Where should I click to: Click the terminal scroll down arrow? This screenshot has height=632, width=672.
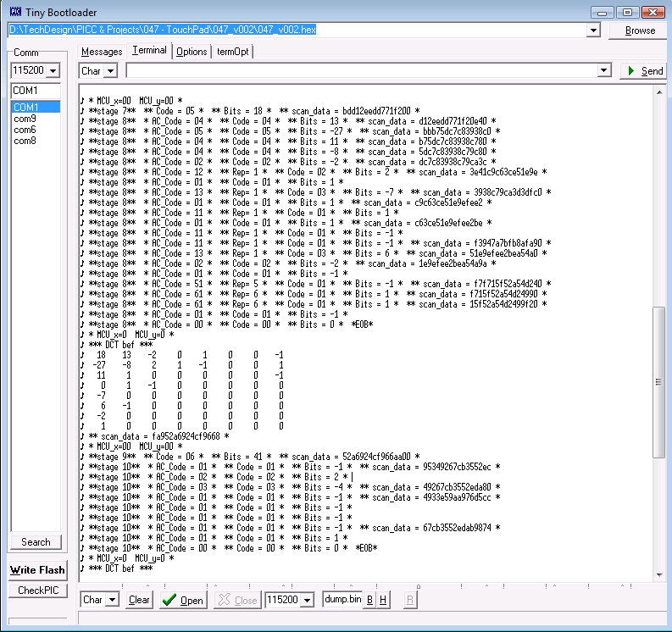point(659,575)
